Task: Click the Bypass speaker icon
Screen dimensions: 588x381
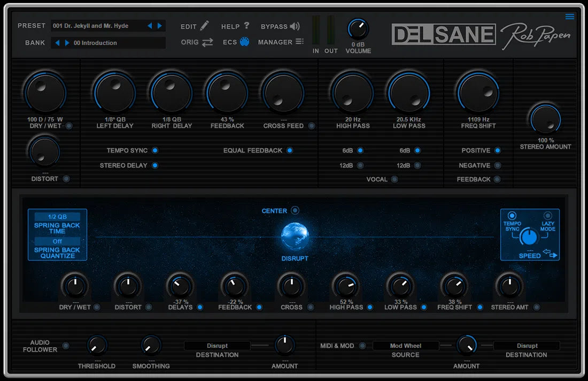Action: pyautogui.click(x=295, y=26)
